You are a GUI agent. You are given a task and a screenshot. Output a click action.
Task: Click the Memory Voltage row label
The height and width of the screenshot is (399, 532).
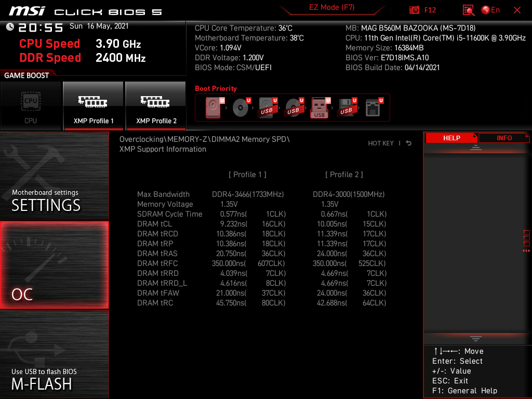coord(165,204)
